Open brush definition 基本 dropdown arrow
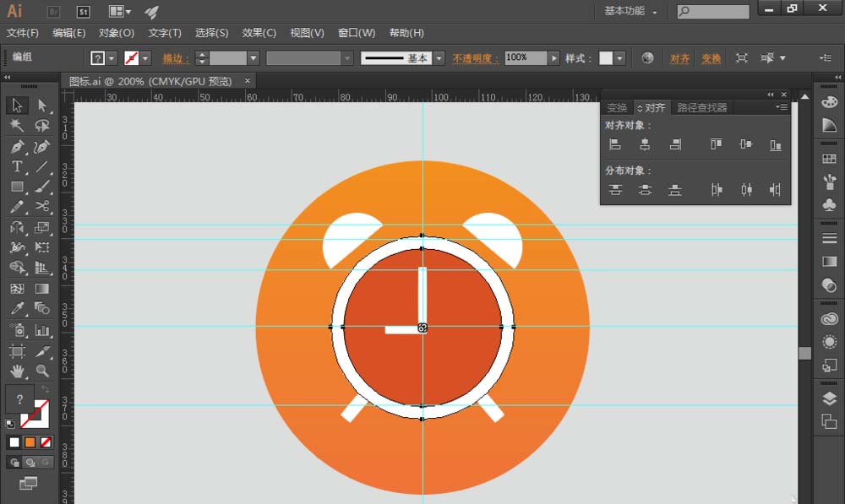This screenshot has width=845, height=504. pos(439,57)
